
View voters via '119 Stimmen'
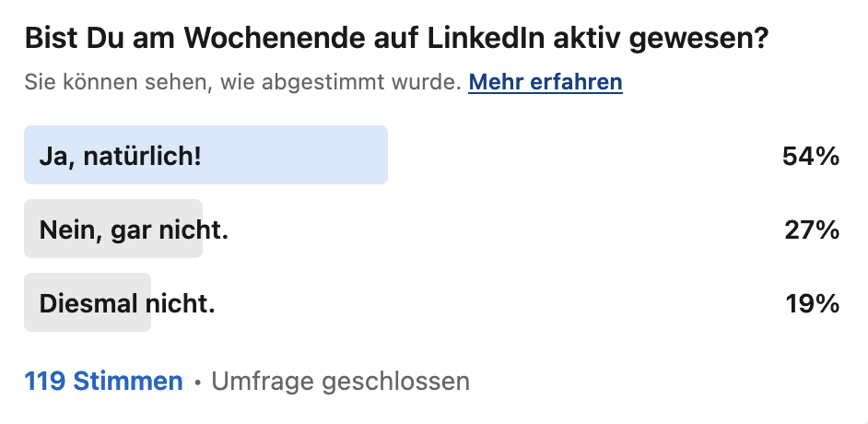pyautogui.click(x=103, y=382)
